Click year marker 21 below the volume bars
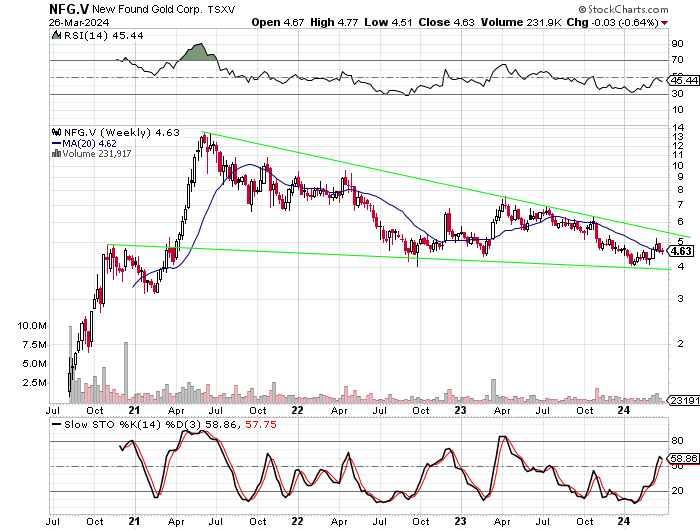The width and height of the screenshot is (700, 530). [134, 410]
